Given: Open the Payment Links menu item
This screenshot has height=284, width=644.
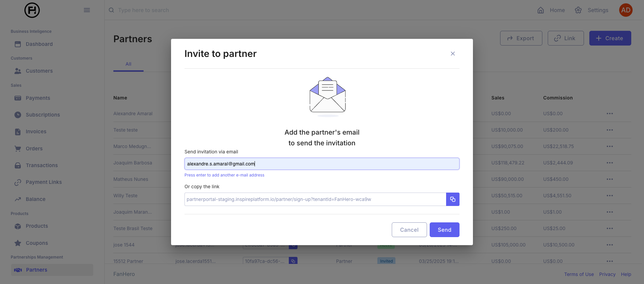Looking at the screenshot, I should click(x=44, y=182).
